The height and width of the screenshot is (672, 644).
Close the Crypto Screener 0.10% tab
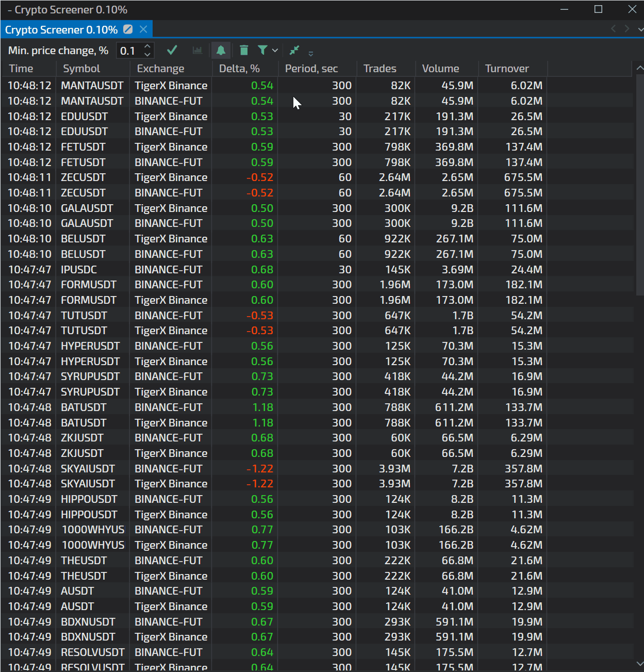point(143,29)
